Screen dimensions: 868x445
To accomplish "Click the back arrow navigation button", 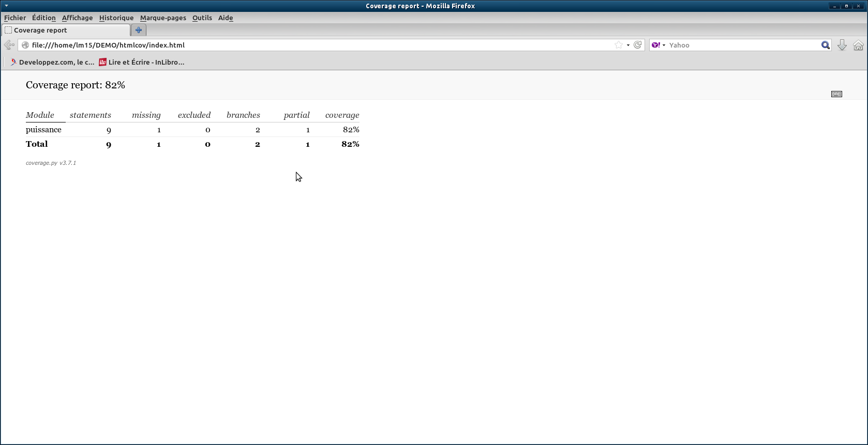I will point(9,45).
